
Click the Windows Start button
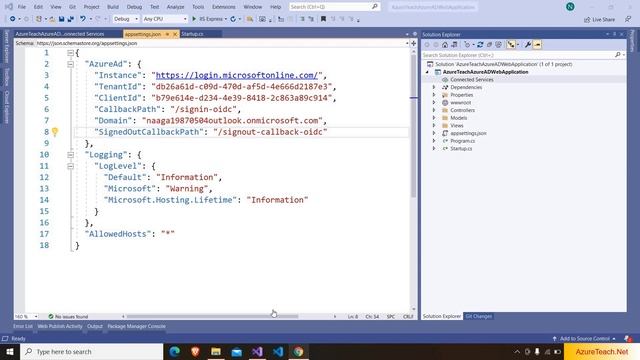coord(9,351)
